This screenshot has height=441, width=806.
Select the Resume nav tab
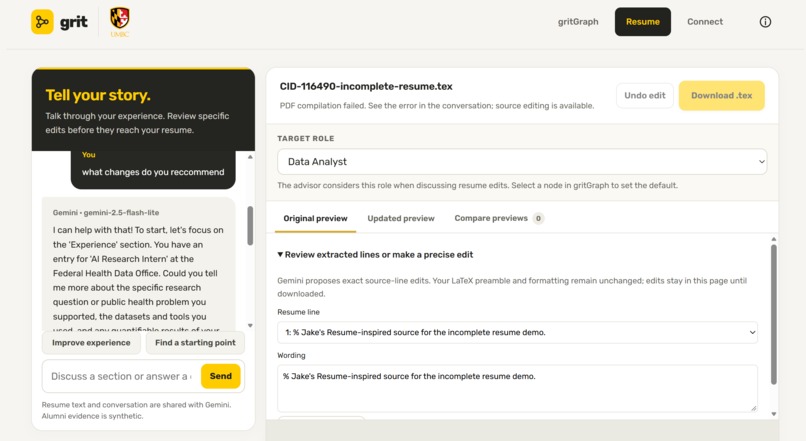pos(643,22)
